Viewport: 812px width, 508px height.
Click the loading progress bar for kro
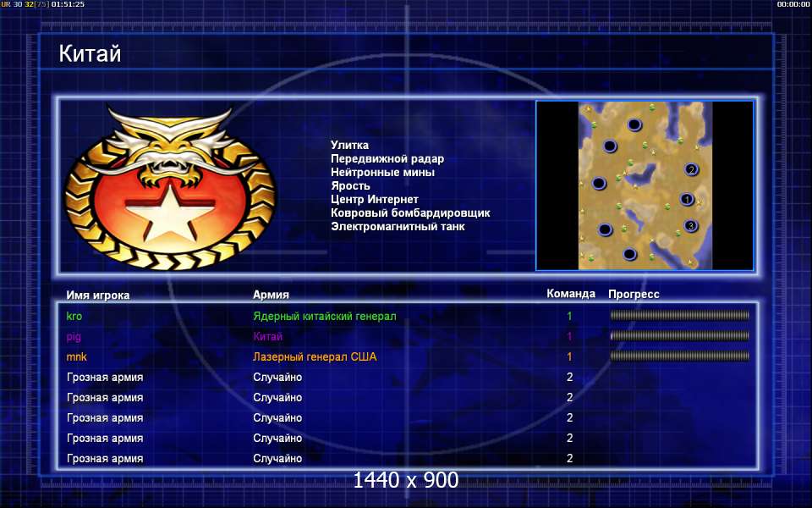tap(679, 315)
